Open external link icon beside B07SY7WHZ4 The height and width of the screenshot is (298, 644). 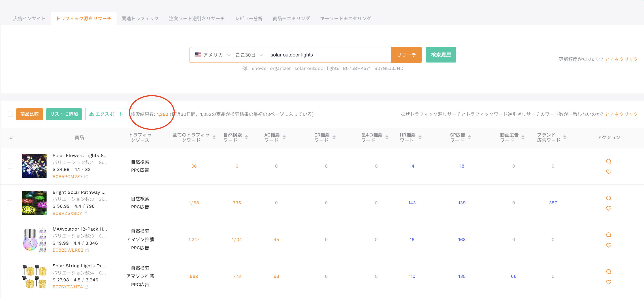coord(87,287)
